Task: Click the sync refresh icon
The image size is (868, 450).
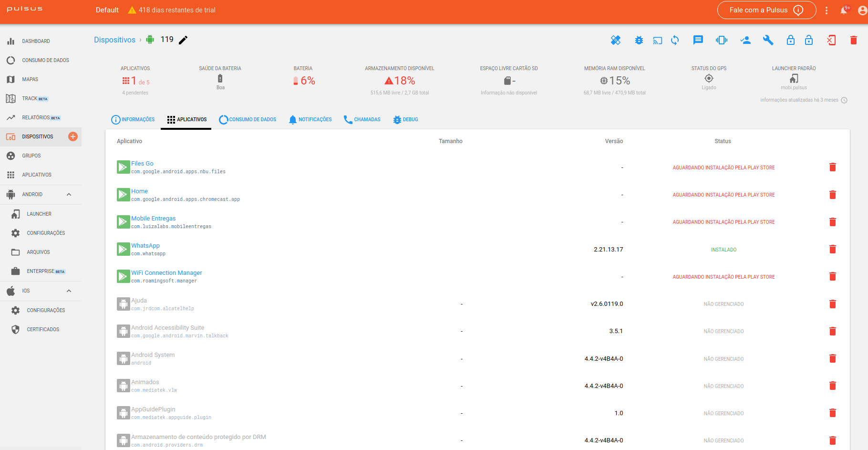Action: (x=675, y=40)
